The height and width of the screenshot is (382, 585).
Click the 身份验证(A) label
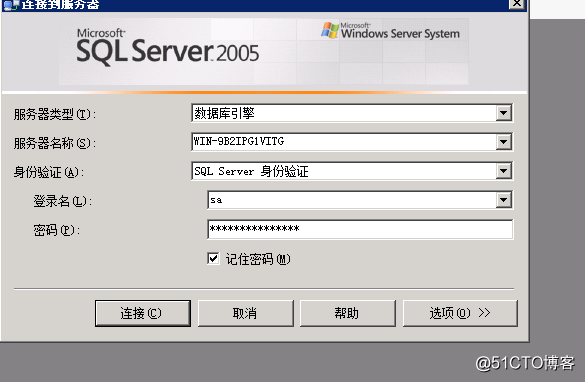click(49, 172)
